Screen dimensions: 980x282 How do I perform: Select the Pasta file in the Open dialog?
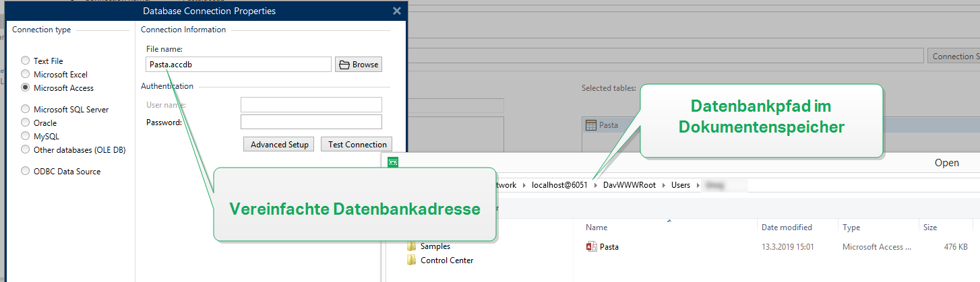609,246
